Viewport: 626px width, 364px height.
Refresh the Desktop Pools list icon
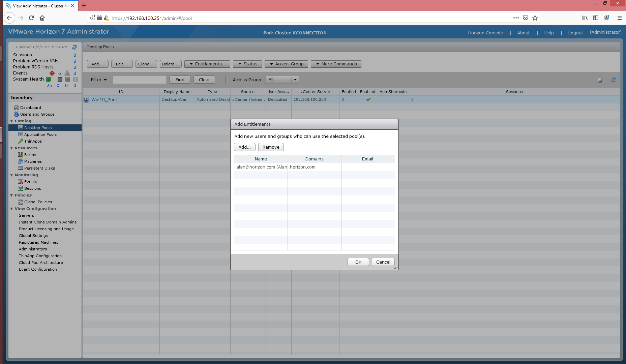614,80
